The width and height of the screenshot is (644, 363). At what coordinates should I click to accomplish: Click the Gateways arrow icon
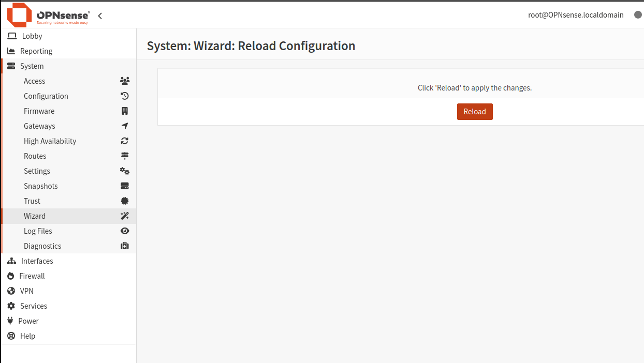point(125,126)
